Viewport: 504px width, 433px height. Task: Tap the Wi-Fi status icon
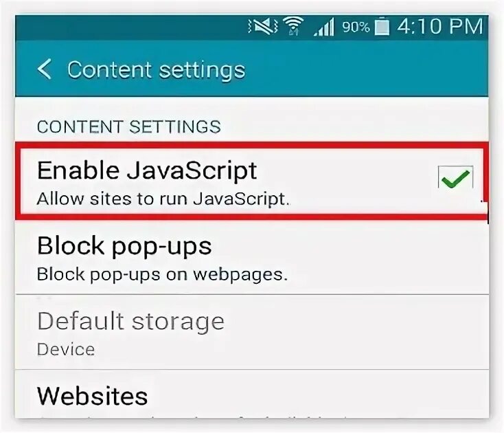pos(295,27)
